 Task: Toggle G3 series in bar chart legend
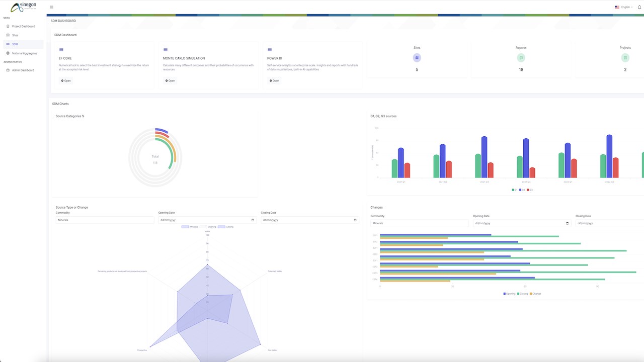[530, 190]
